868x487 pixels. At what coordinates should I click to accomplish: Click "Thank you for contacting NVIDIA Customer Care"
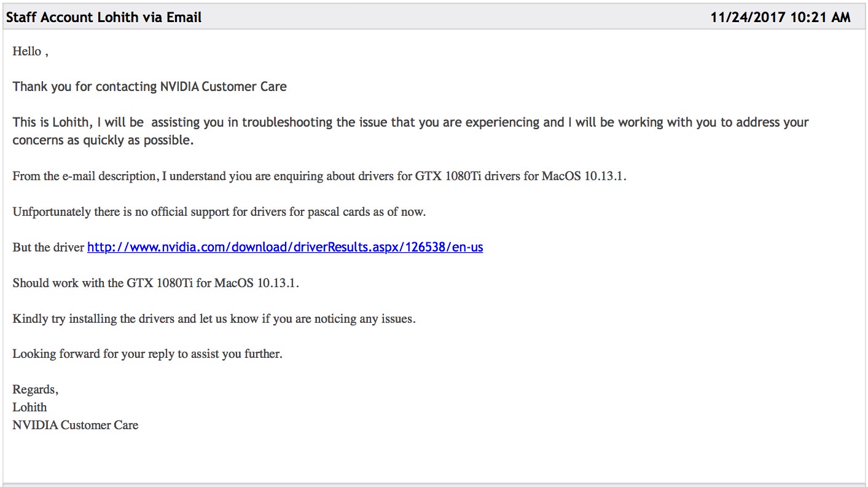pyautogui.click(x=149, y=87)
